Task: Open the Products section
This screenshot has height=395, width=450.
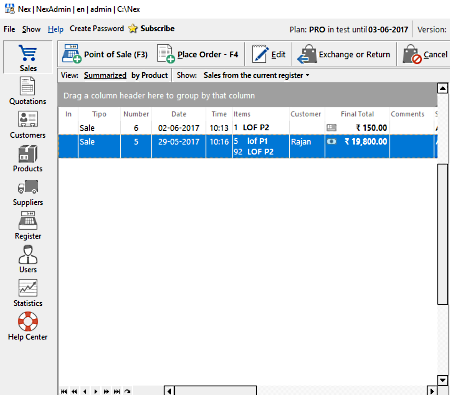Action: tap(28, 158)
